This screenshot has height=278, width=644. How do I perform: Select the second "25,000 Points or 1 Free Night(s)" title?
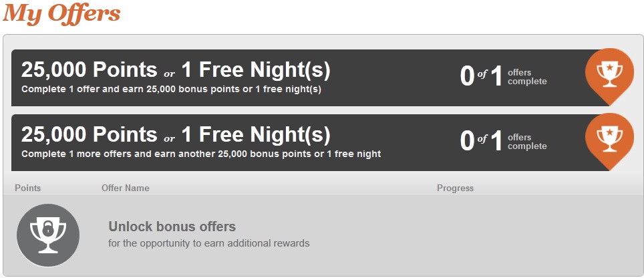[x=176, y=134]
